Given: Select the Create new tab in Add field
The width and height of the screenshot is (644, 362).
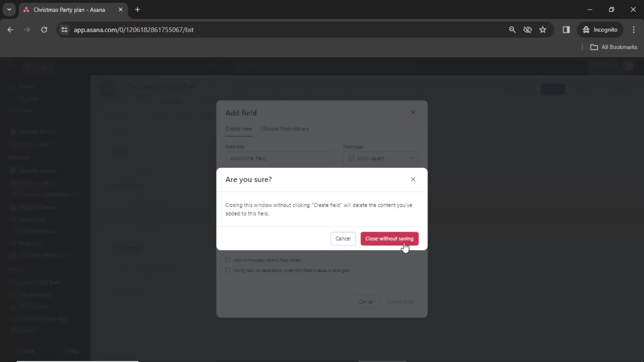Looking at the screenshot, I should pyautogui.click(x=239, y=129).
